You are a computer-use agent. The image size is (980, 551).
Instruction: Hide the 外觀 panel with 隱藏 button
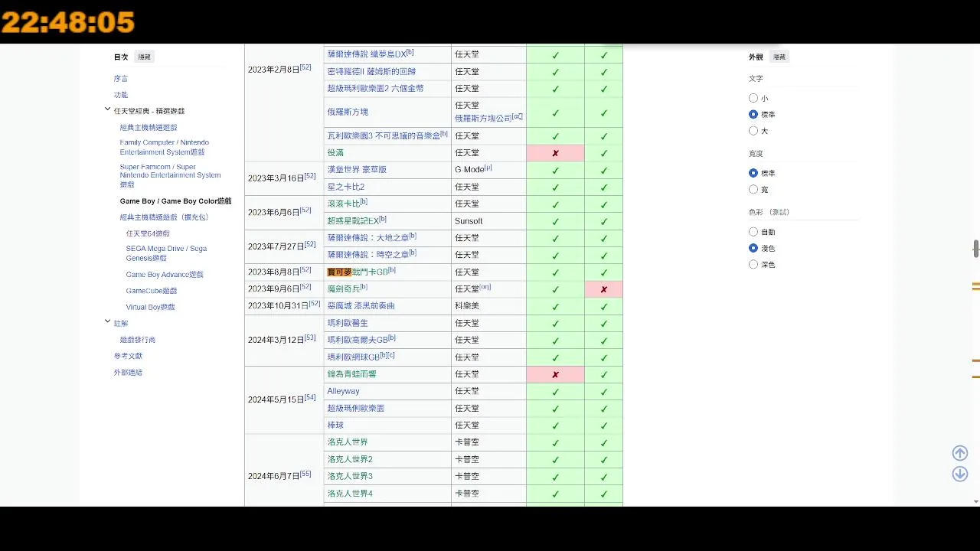(x=779, y=57)
